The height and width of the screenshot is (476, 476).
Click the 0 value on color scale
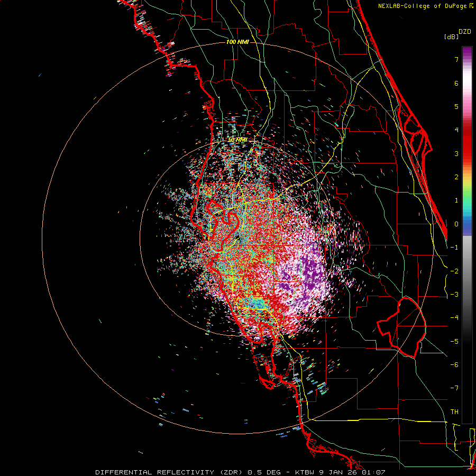456,224
